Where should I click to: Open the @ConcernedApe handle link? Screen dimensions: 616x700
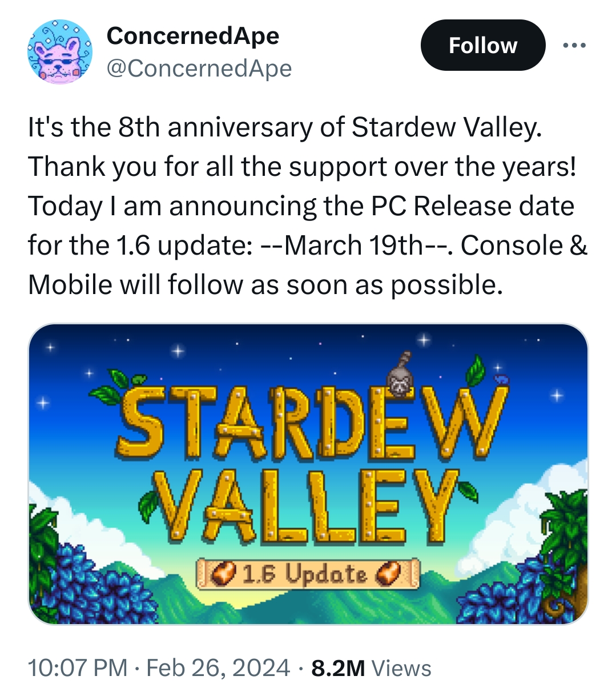click(199, 69)
